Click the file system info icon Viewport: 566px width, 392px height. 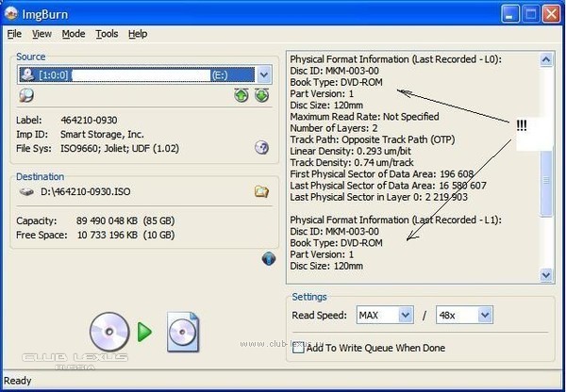coord(262,148)
